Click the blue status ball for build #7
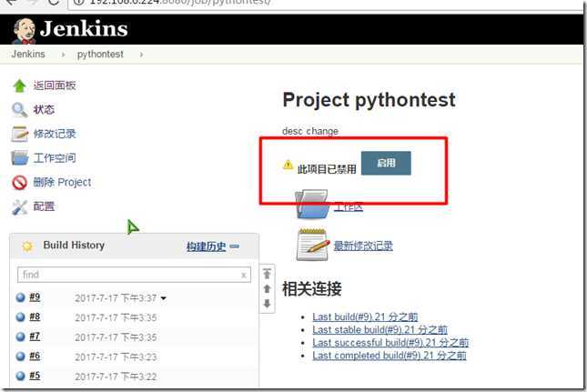Viewport: 587px width, 392px height. 21,337
